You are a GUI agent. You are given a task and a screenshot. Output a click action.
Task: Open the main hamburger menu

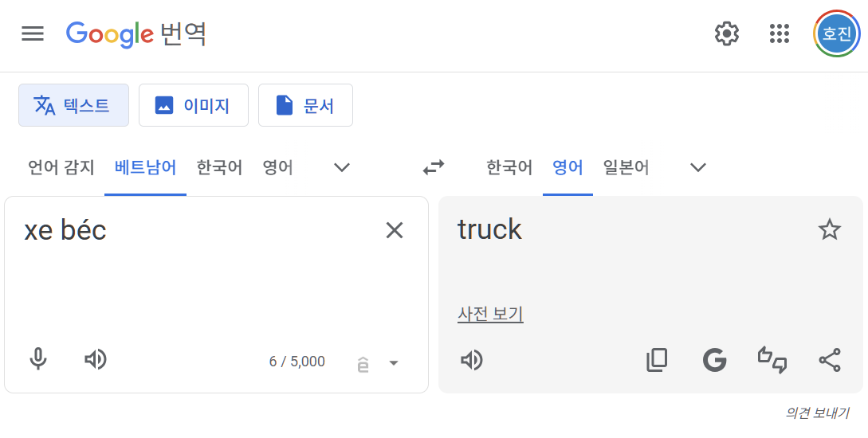pos(33,33)
